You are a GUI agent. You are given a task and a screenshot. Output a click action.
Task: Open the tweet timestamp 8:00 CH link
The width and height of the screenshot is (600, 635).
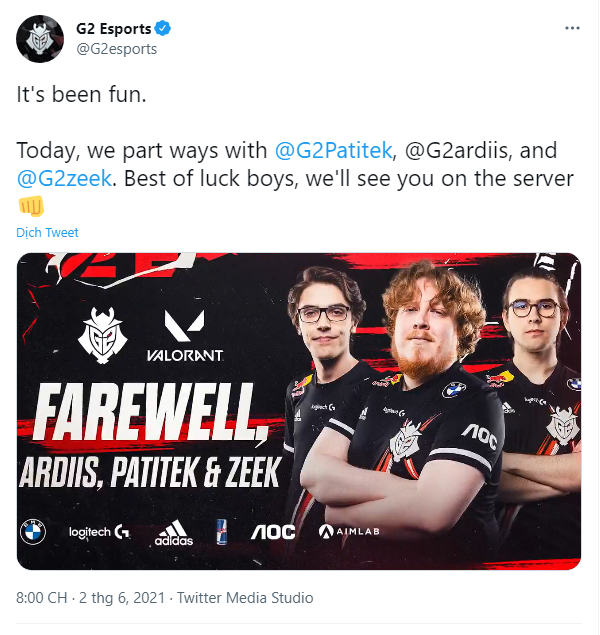click(41, 598)
